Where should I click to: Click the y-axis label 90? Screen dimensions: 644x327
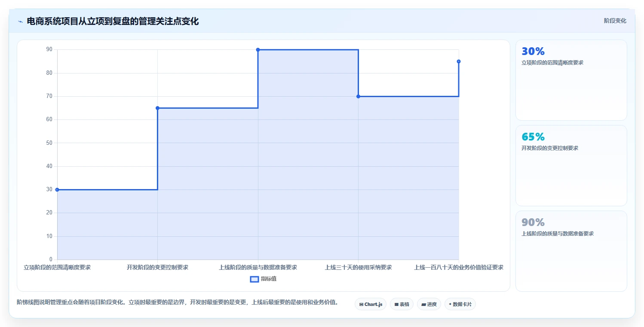[49, 50]
